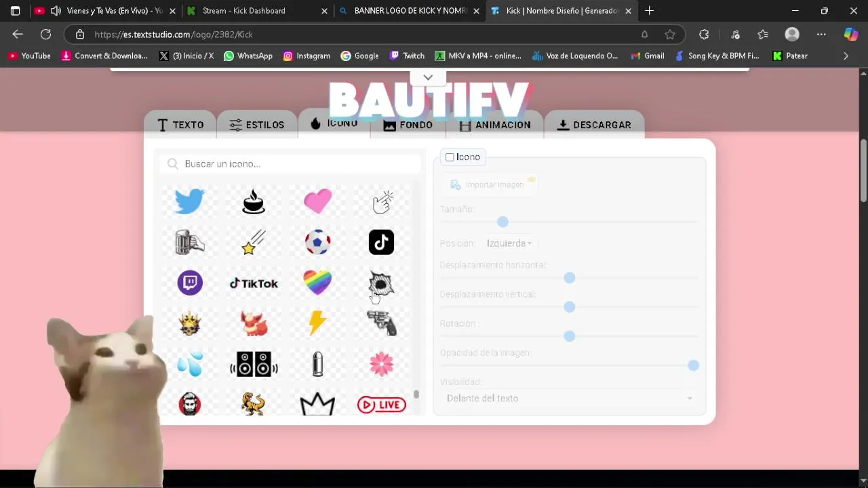The height and width of the screenshot is (488, 868).
Task: Open the Copilot sidebar icon
Action: click(850, 35)
